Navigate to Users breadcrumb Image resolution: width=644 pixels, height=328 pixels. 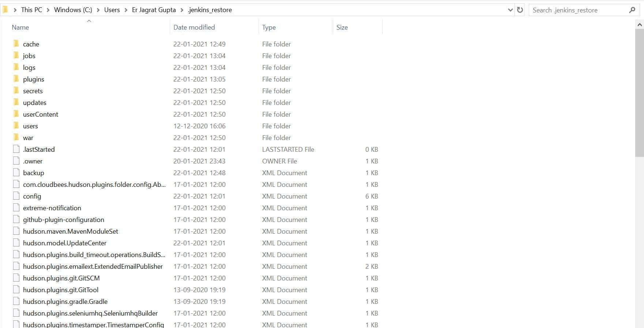(x=112, y=10)
